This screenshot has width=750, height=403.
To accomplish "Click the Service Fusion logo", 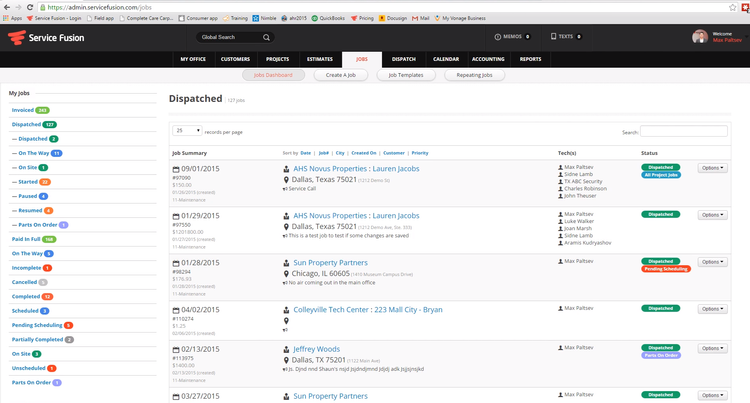I will click(47, 38).
